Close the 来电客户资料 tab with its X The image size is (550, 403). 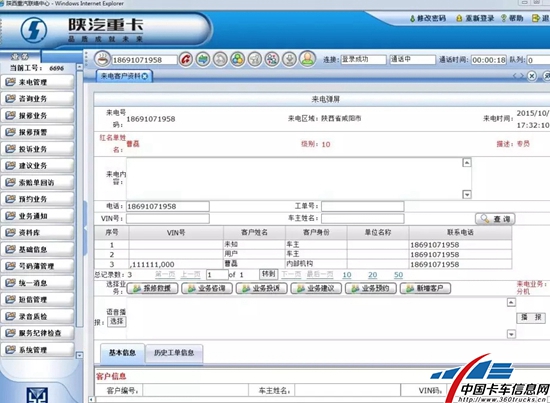pos(145,76)
